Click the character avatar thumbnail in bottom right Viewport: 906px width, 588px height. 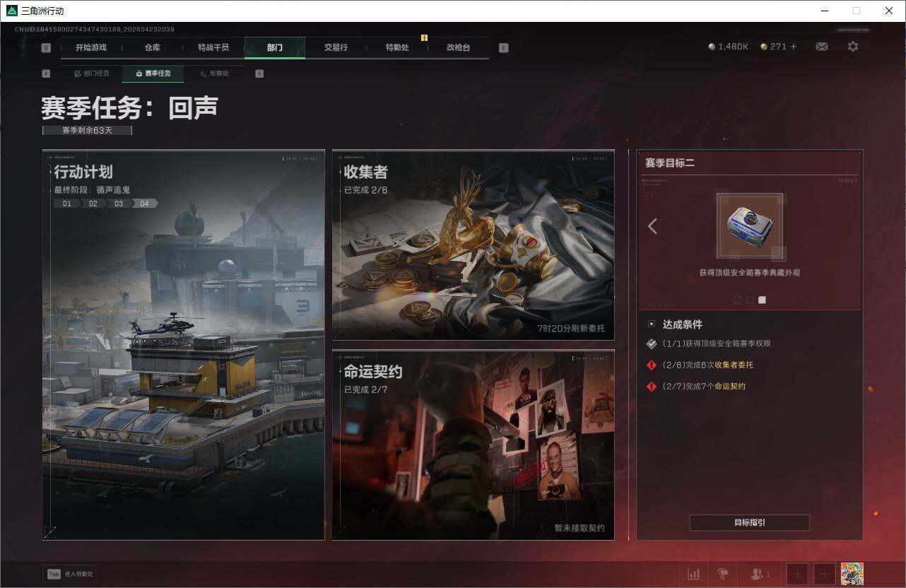coord(852,573)
